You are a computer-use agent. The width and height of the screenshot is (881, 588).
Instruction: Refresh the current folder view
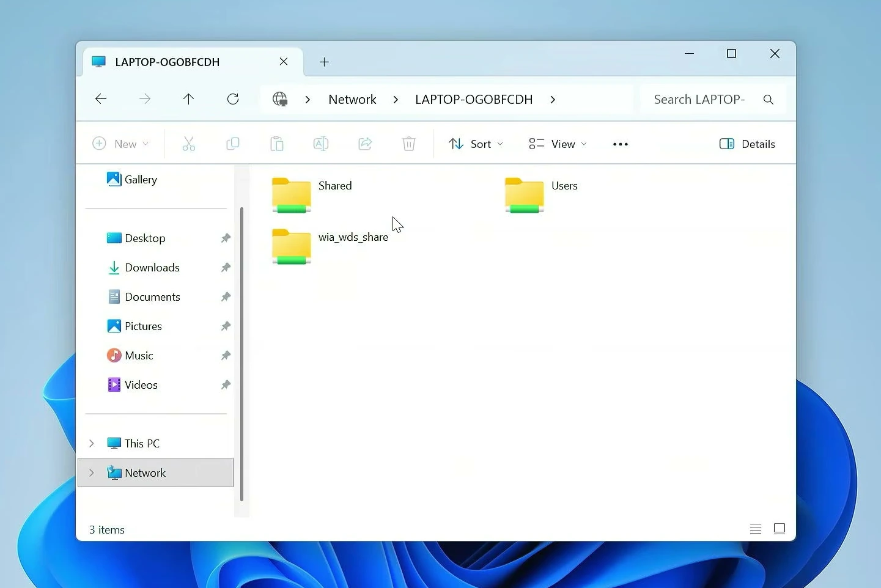(x=233, y=99)
